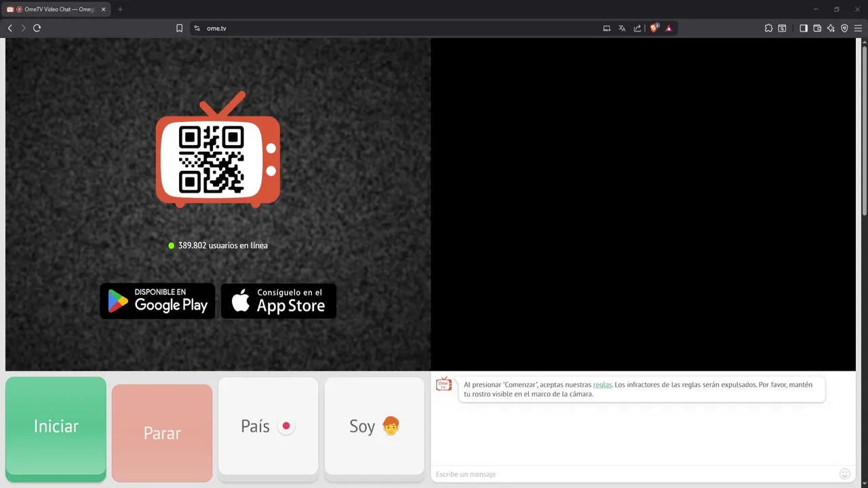Click the share page icon
The height and width of the screenshot is (488, 868).
click(x=637, y=28)
